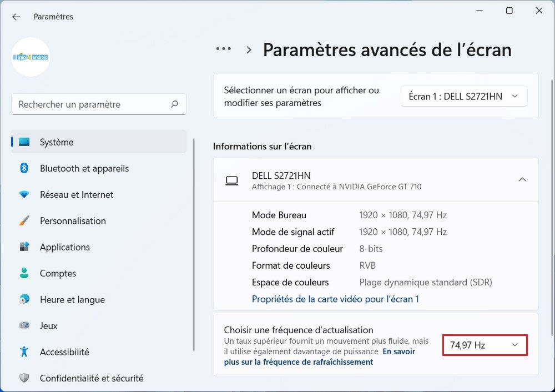Click the search field Rechercher un paramètre
Screen dimensions: 555x392
point(99,104)
